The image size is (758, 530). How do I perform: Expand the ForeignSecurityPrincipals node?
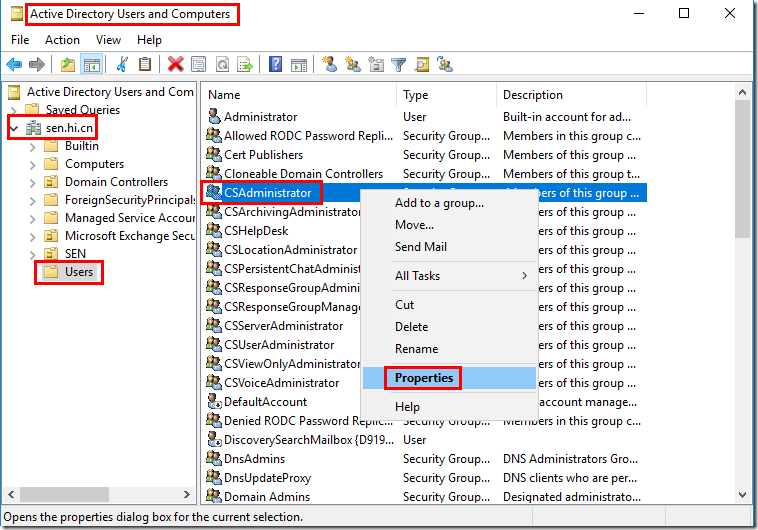pyautogui.click(x=32, y=200)
